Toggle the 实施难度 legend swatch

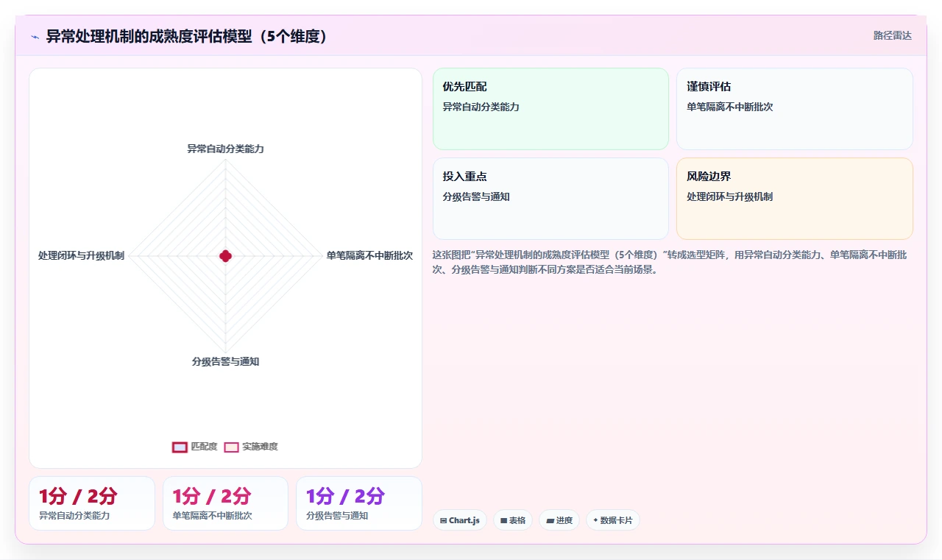pyautogui.click(x=231, y=447)
